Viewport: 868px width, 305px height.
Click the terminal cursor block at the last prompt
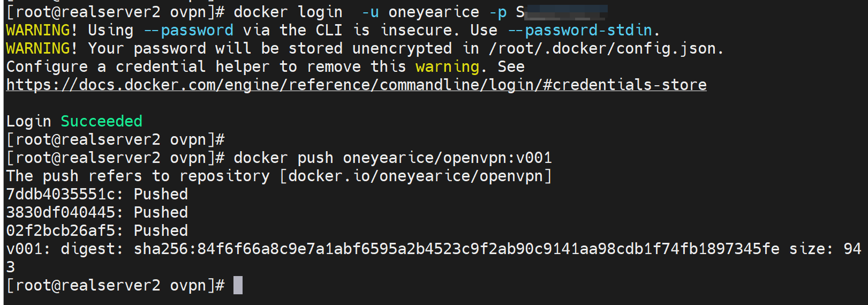tap(238, 285)
